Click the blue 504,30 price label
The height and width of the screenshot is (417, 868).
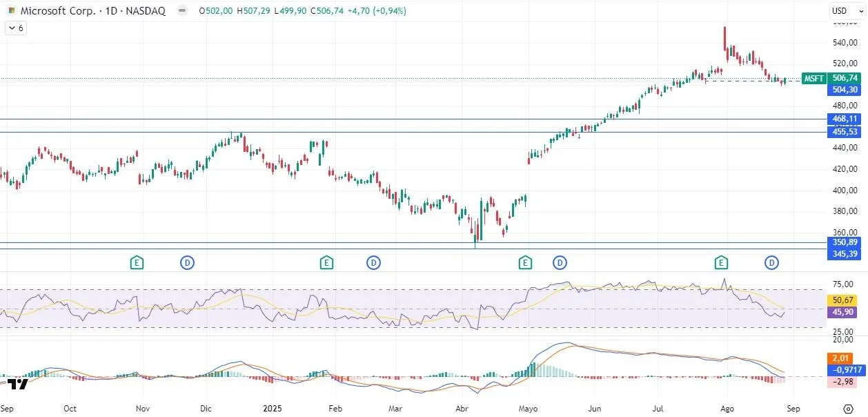pyautogui.click(x=844, y=90)
